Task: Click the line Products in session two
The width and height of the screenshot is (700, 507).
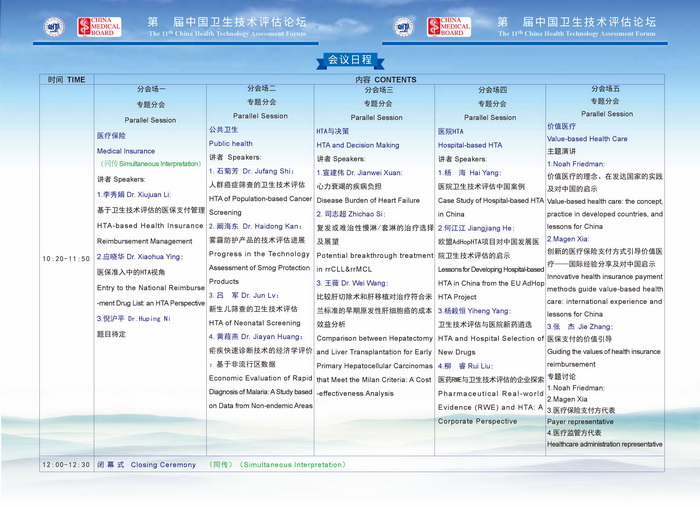Action: click(x=224, y=282)
